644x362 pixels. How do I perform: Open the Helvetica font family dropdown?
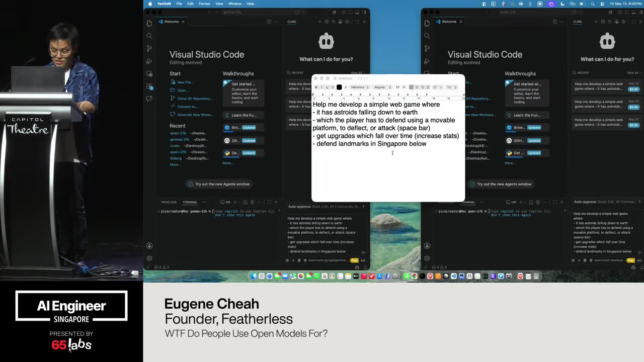tap(360, 87)
